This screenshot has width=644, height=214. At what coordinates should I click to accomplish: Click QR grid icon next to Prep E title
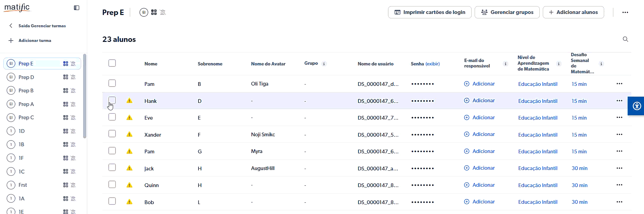(154, 12)
